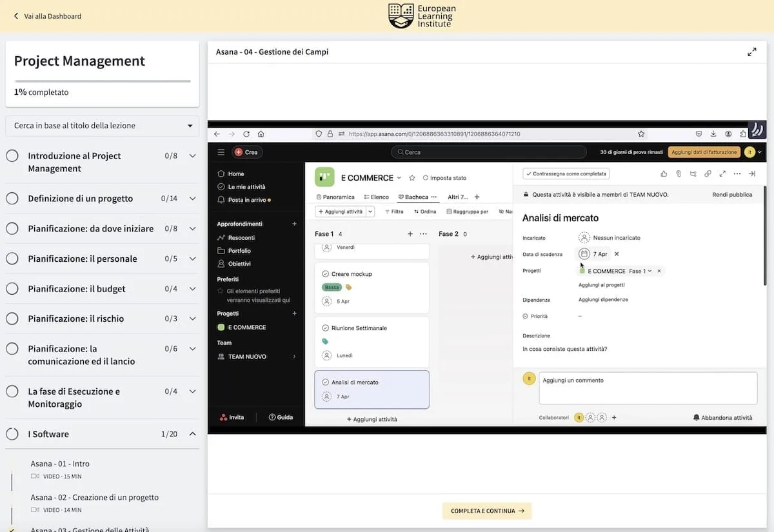
Task: Collapse the I Software section
Action: click(192, 434)
